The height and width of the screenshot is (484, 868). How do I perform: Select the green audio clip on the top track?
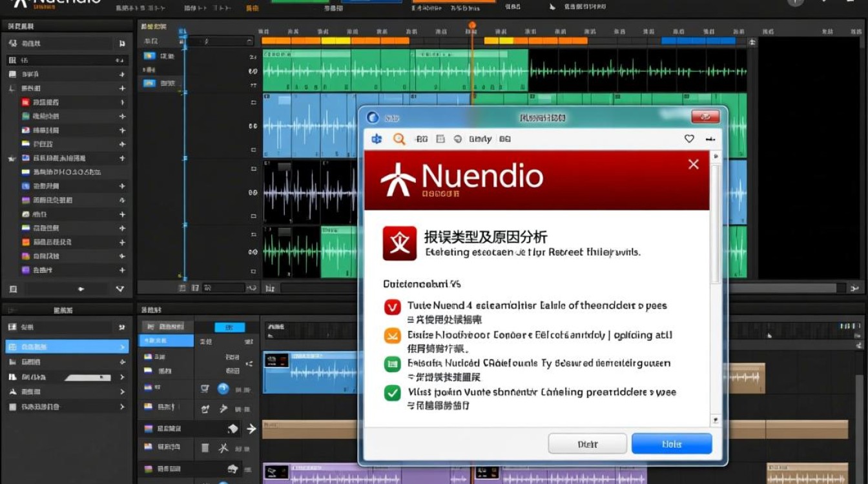(395, 70)
